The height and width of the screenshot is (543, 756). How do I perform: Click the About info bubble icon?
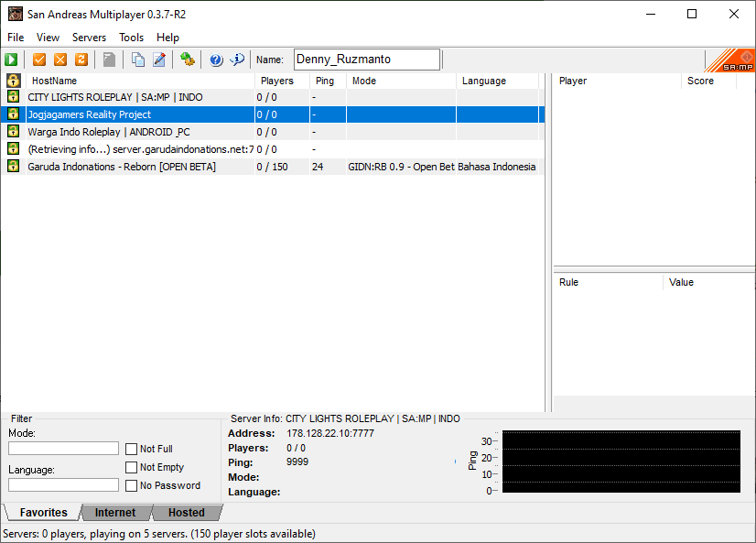click(237, 60)
